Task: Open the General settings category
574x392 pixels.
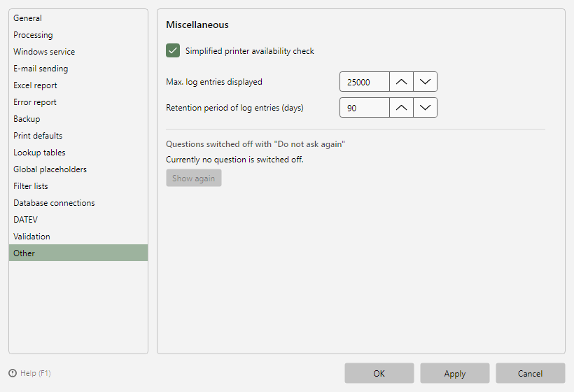Action: tap(78, 18)
